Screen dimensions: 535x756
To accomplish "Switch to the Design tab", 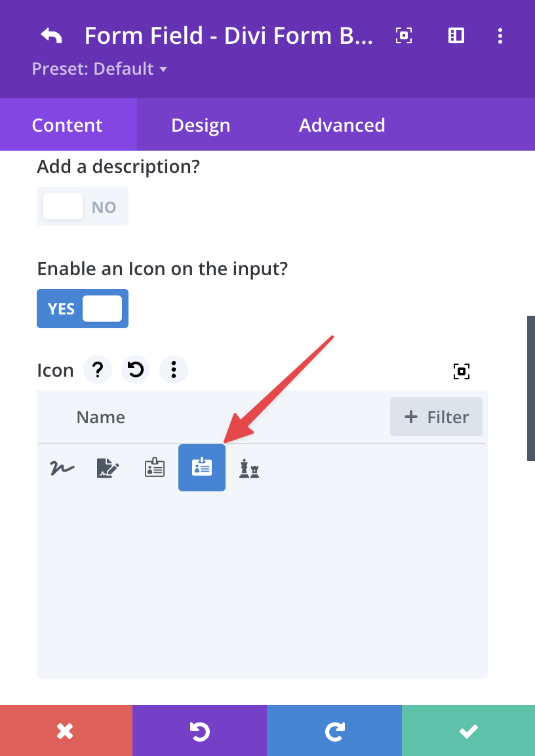I will pos(201,125).
